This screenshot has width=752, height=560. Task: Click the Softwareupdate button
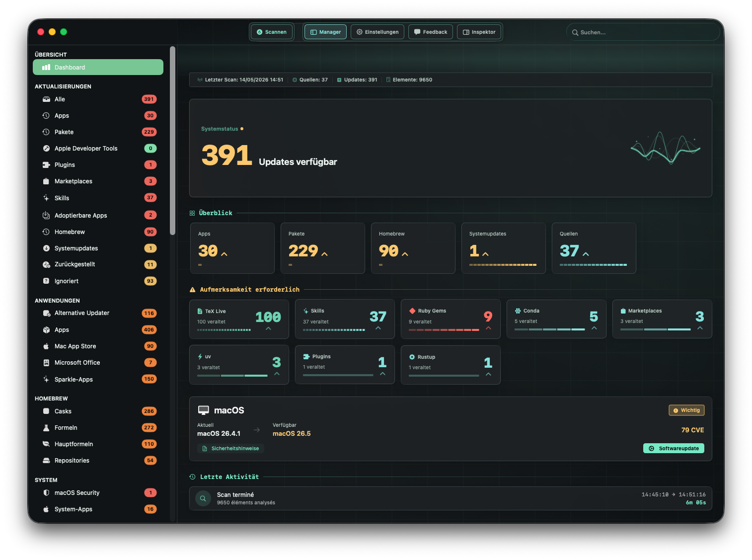[x=674, y=449]
